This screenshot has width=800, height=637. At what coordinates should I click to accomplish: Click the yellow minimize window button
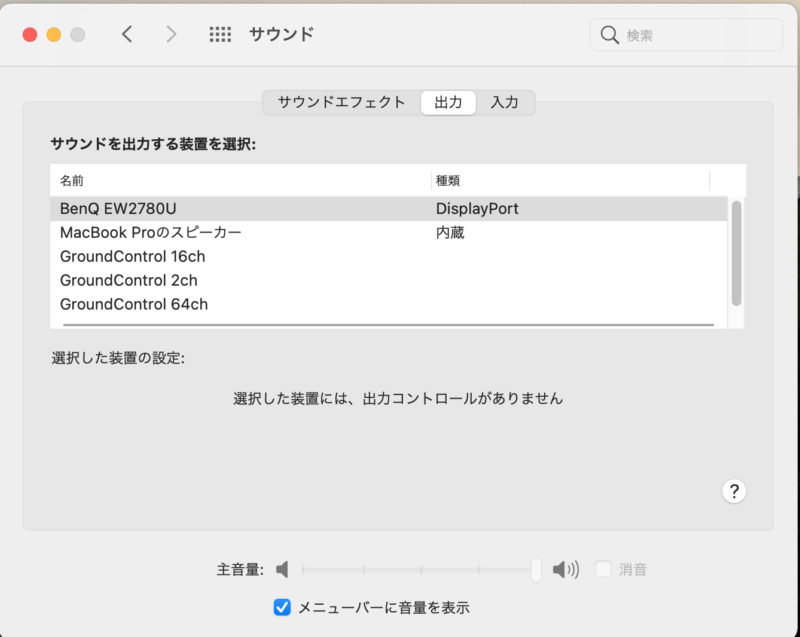click(54, 35)
